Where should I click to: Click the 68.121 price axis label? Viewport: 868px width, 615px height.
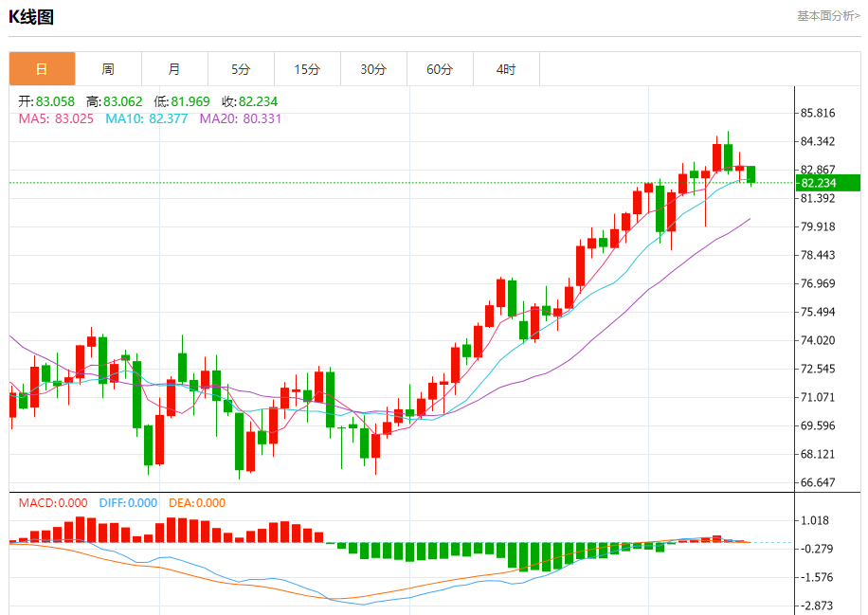click(x=818, y=455)
